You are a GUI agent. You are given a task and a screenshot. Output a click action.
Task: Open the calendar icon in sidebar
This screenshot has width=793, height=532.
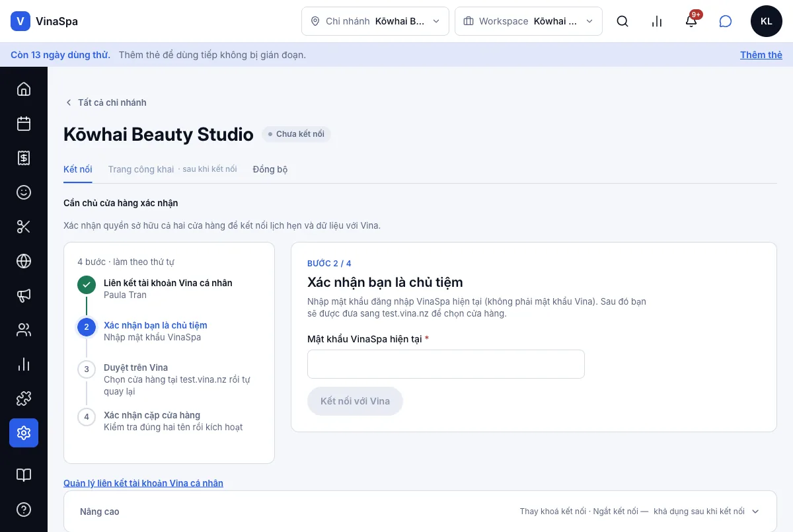pyautogui.click(x=24, y=124)
